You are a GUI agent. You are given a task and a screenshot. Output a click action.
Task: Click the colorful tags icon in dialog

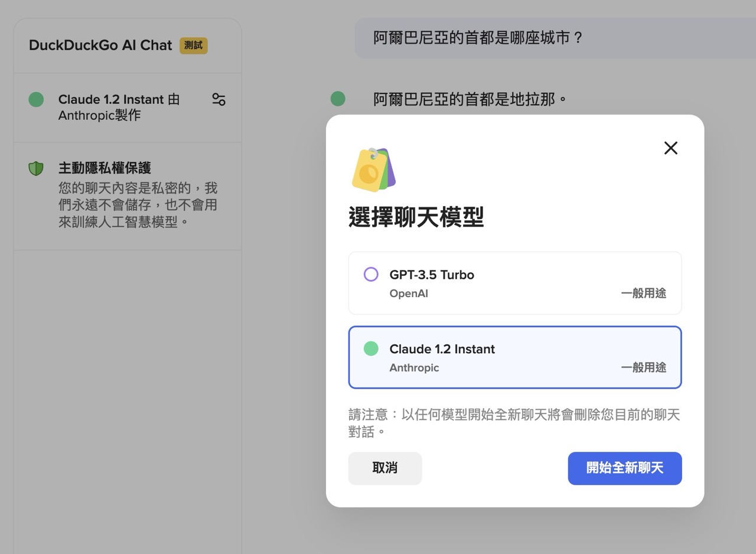pos(373,170)
